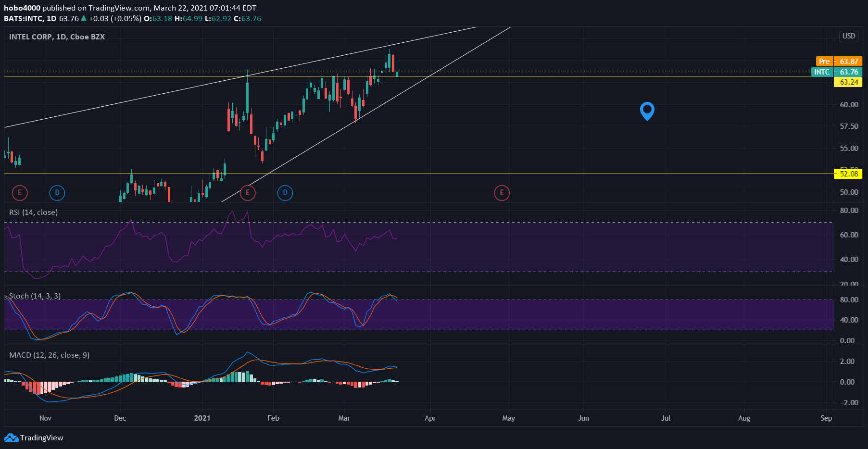
Task: Click the O:63.18 open value
Action: (158, 19)
